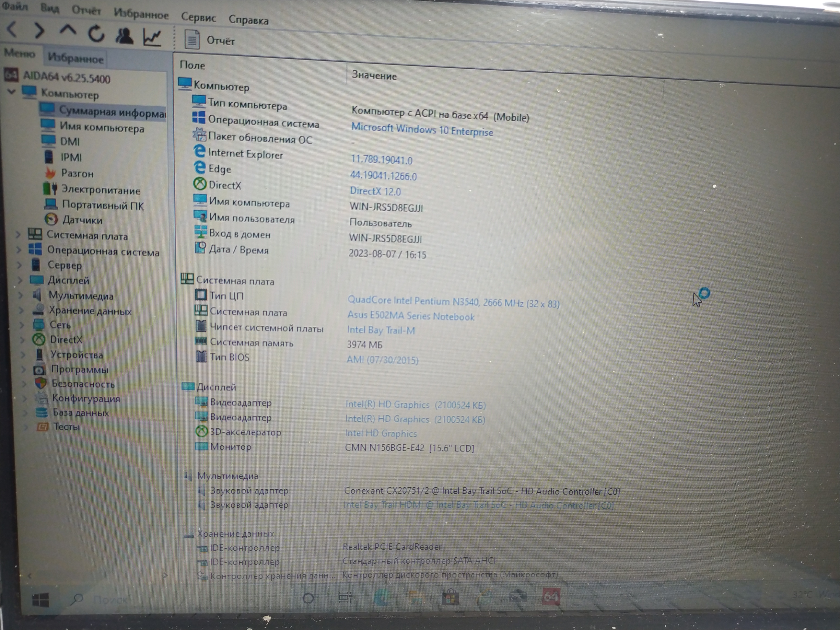Open the Вид menu

[50, 8]
